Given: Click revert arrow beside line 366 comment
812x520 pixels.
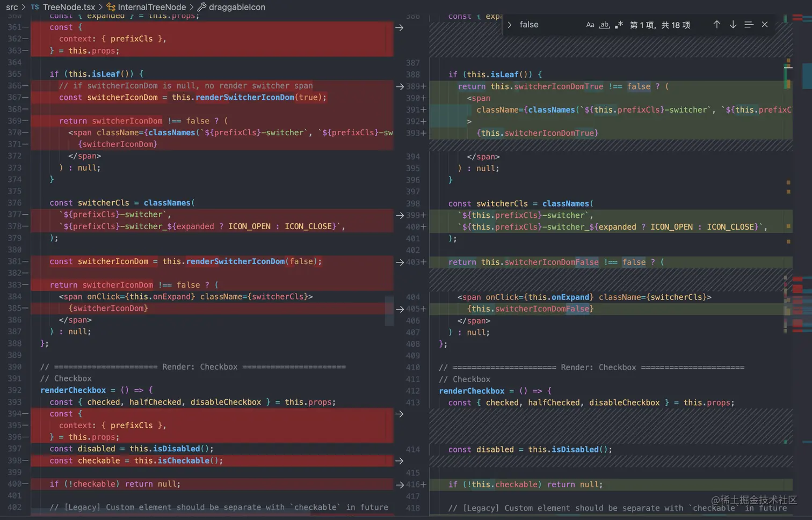Looking at the screenshot, I should tap(400, 86).
